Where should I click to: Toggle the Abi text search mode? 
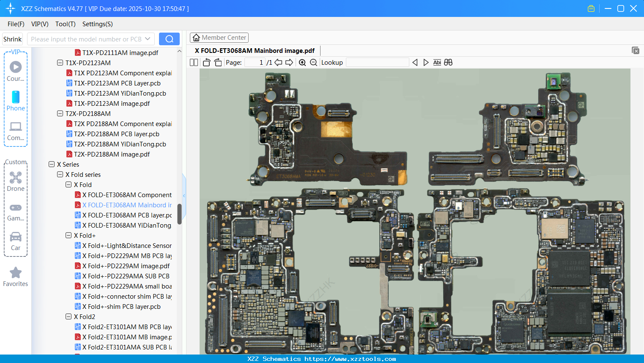pos(437,62)
